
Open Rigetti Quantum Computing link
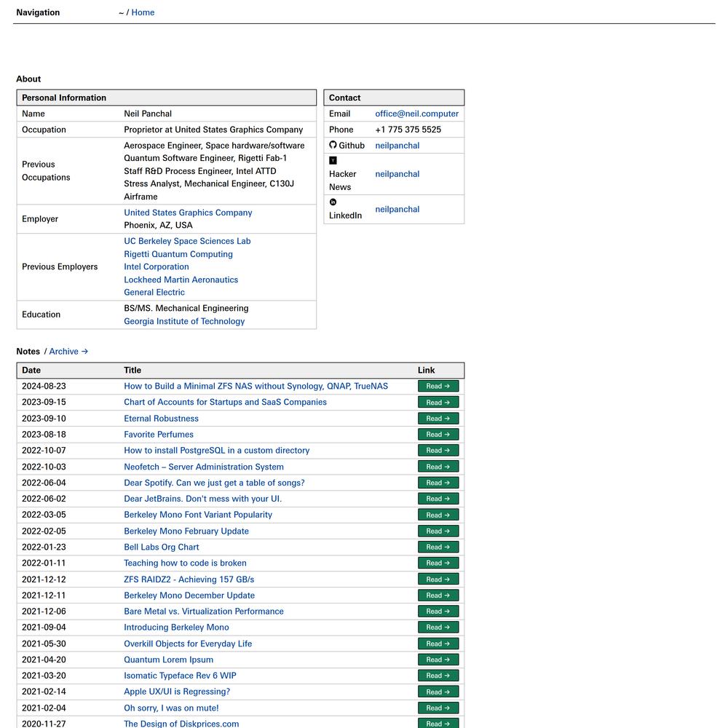pos(178,254)
